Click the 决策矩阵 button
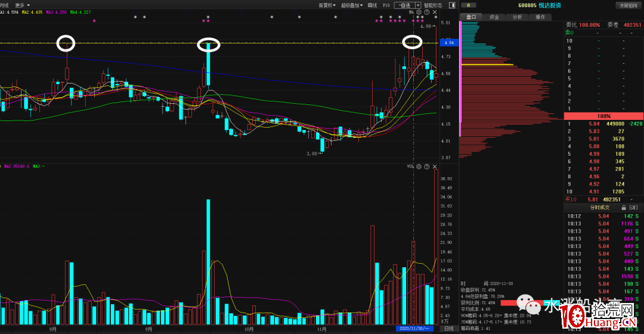Viewport: 644px width, 334px height. point(628,5)
